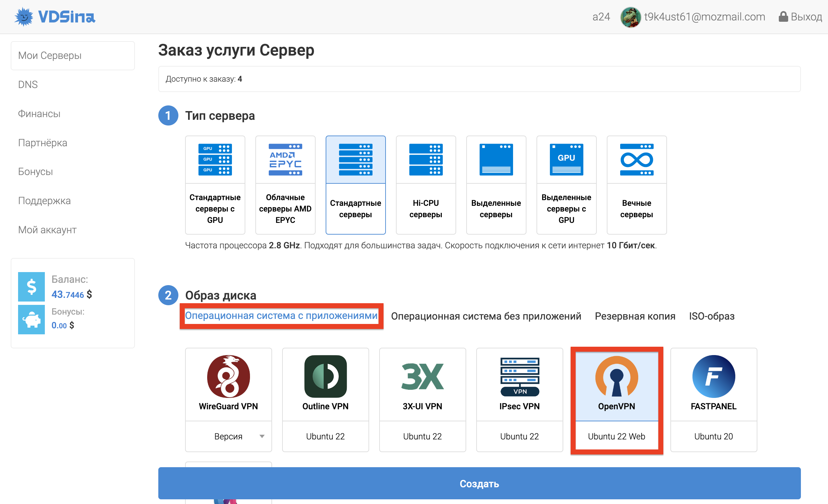Click the Выделенные серверы с GPU label
This screenshot has width=828, height=504.
pyautogui.click(x=566, y=208)
